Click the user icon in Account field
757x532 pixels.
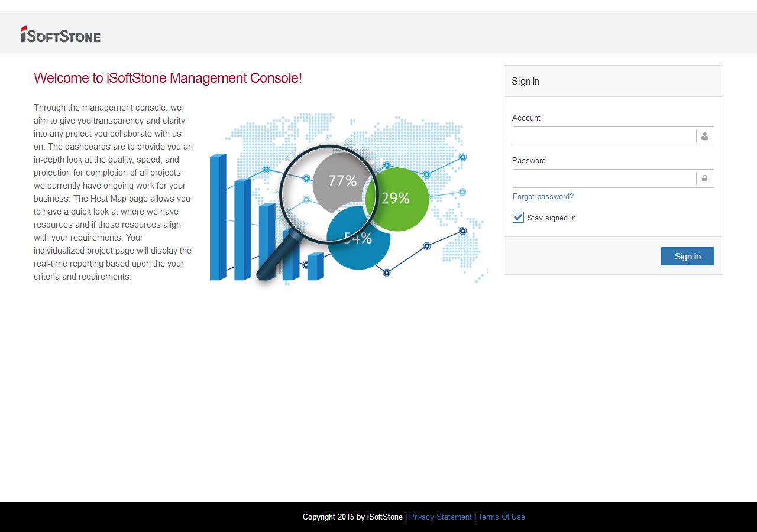[x=704, y=136]
